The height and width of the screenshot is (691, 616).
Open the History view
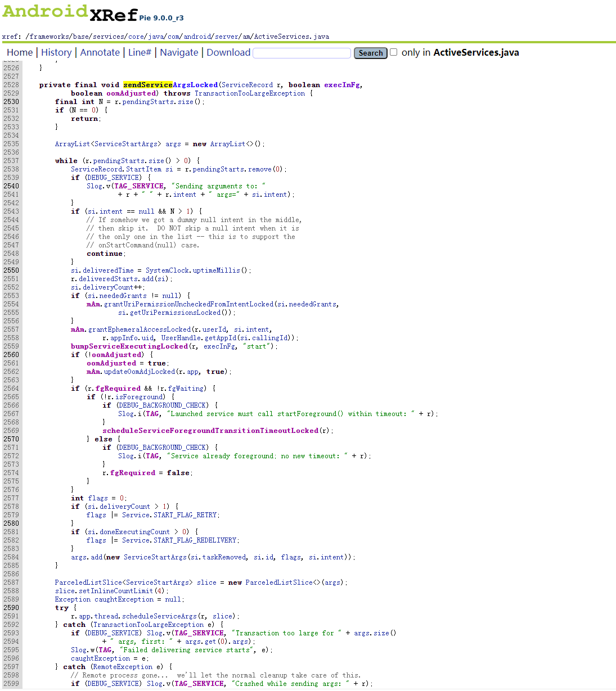coord(56,52)
